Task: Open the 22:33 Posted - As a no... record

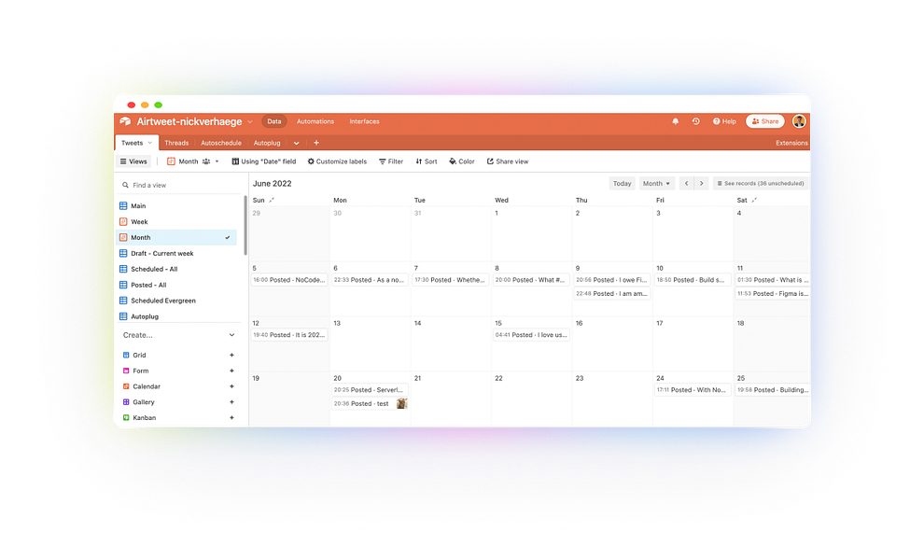Action: point(371,280)
